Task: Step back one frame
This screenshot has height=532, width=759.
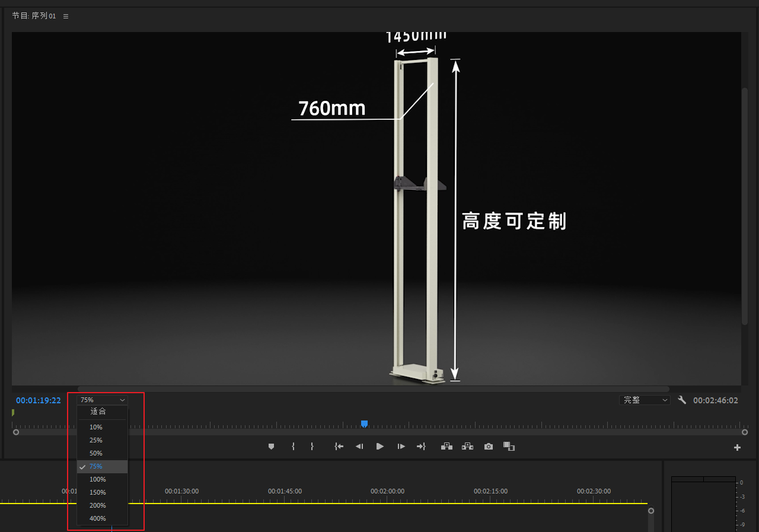Action: pyautogui.click(x=359, y=447)
